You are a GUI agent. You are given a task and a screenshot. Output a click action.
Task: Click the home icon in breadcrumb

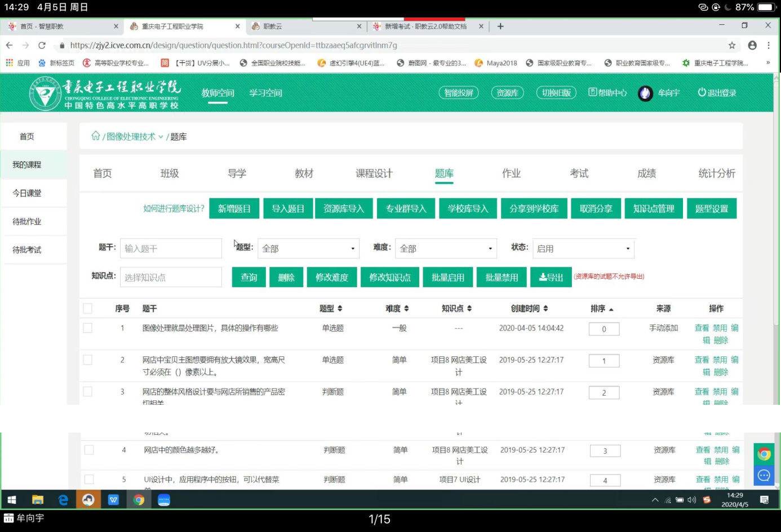95,136
